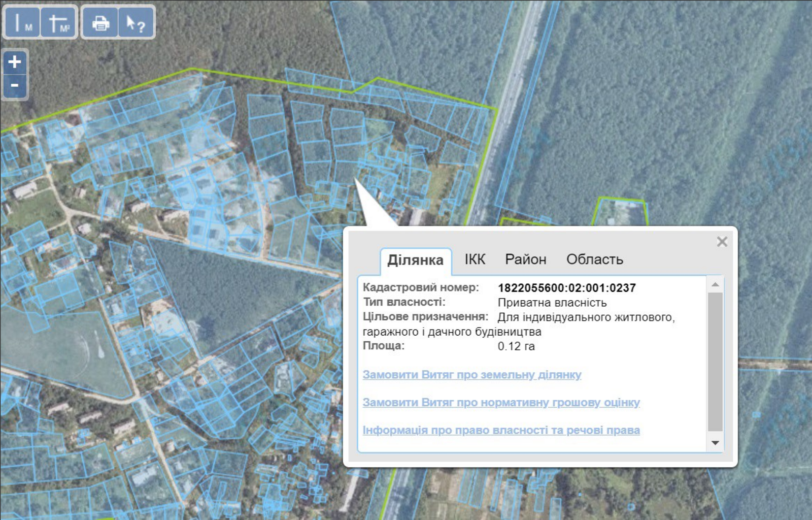Open Інформація про право власності link
812x520 pixels.
point(501,431)
